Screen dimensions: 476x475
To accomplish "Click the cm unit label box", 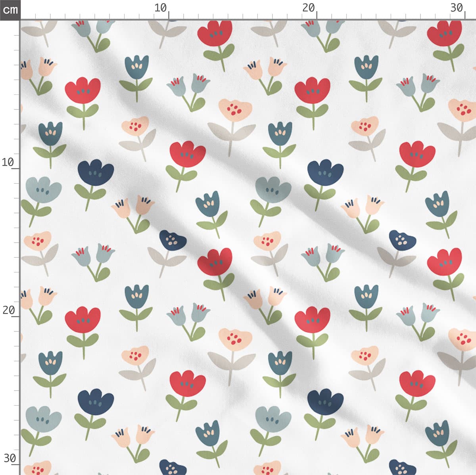I will pos(10,10).
